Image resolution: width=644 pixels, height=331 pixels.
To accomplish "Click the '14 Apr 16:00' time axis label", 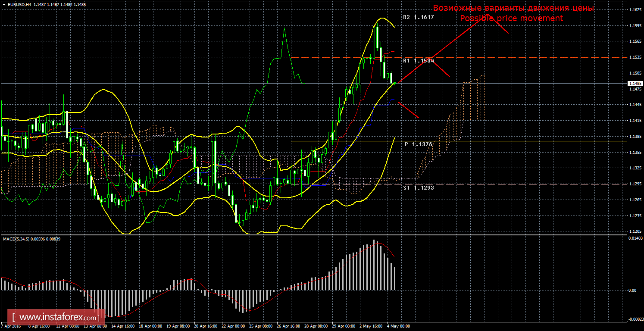I will 123,326.
